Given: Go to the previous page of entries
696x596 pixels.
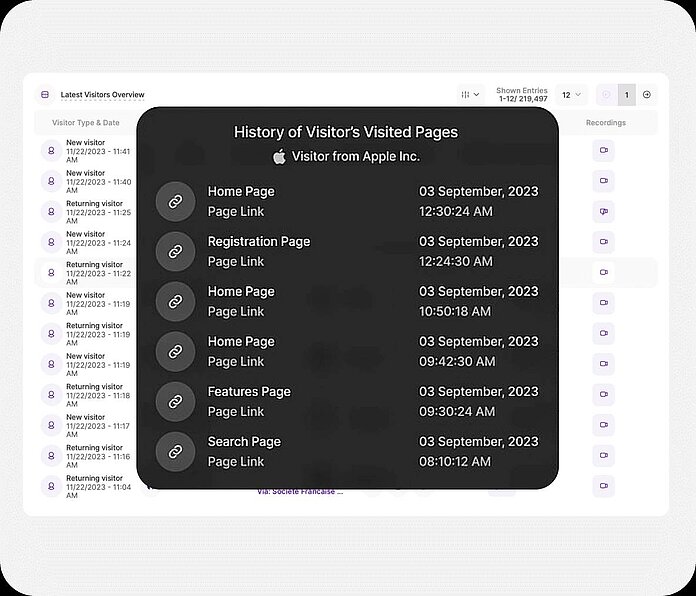Looking at the screenshot, I should (x=606, y=95).
